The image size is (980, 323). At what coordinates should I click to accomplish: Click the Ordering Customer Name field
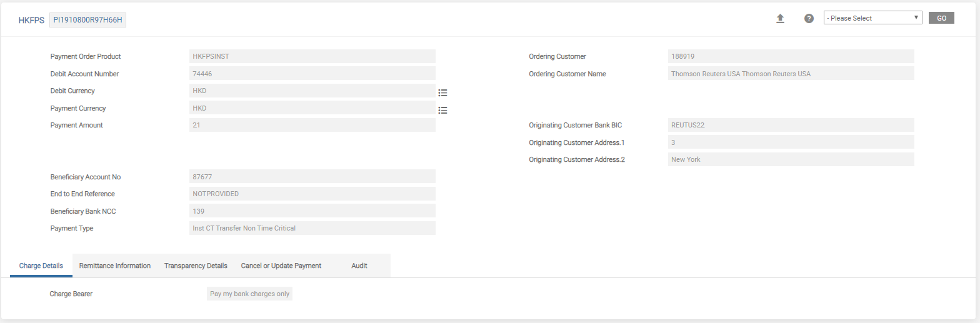(x=791, y=74)
